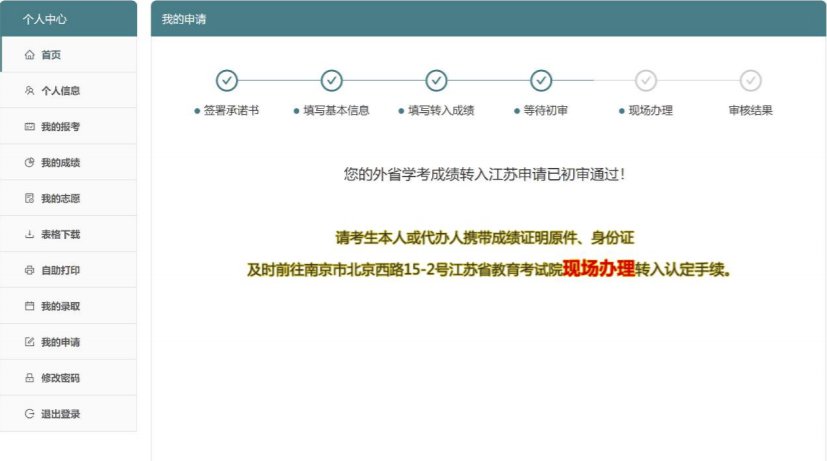Click the lock icon beside 修改密码
Viewport: 827px width, 461px height.
pyautogui.click(x=30, y=378)
